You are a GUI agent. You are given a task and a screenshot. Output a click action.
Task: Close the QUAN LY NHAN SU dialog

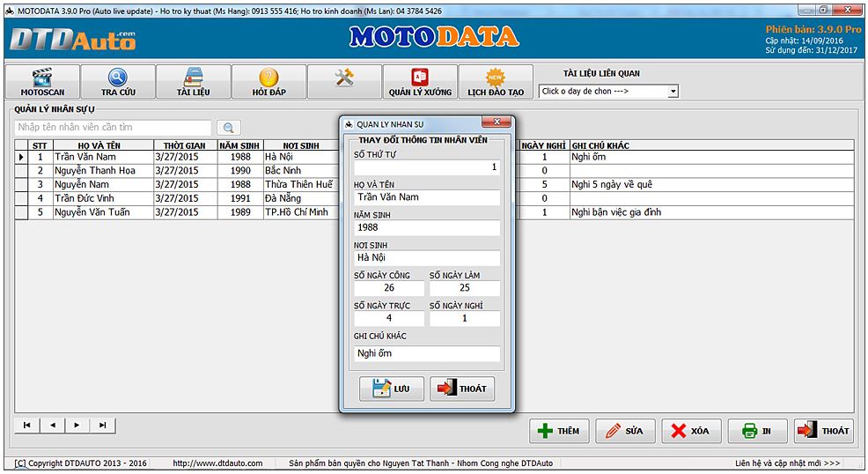(497, 122)
